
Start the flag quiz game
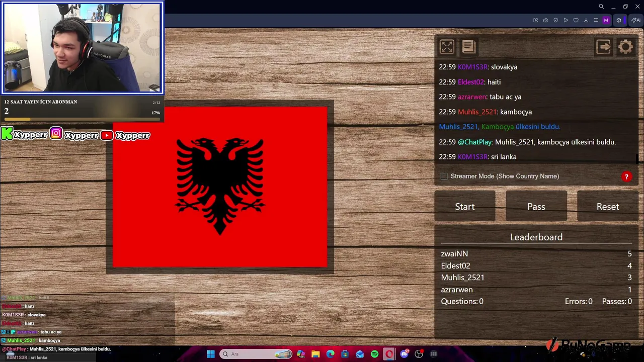(465, 207)
